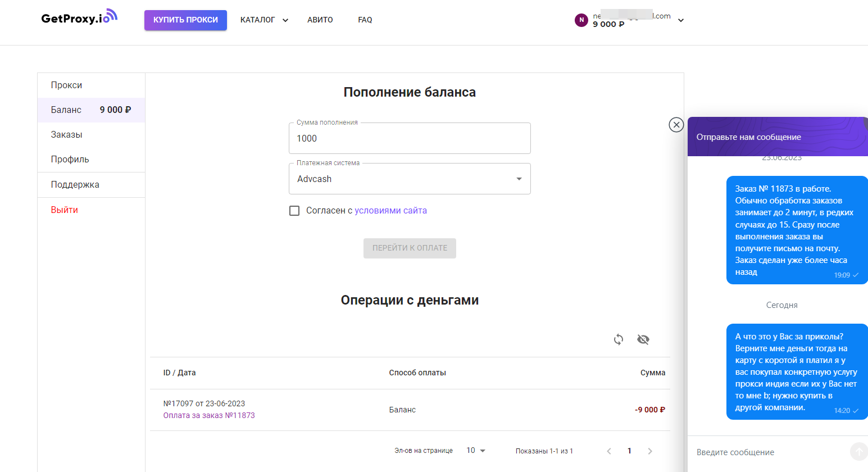Expand the Каталог menu

click(x=264, y=20)
